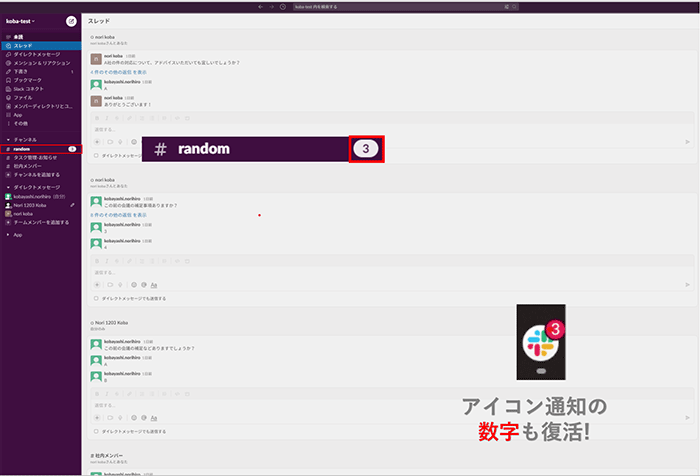Click strikethrough icon in the 8件 thread composer
Screen dimensions: 700x476
[x=117, y=261]
